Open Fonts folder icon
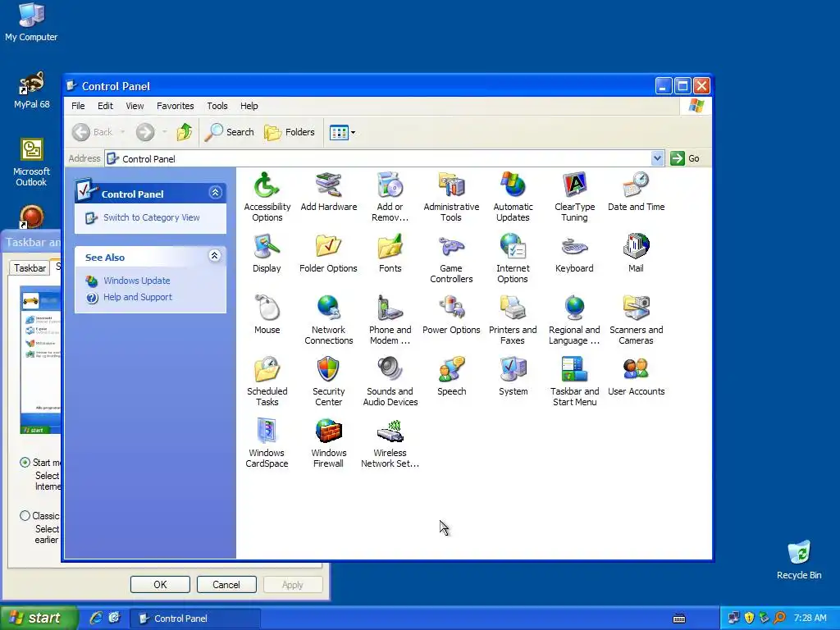This screenshot has width=840, height=630. (390, 253)
